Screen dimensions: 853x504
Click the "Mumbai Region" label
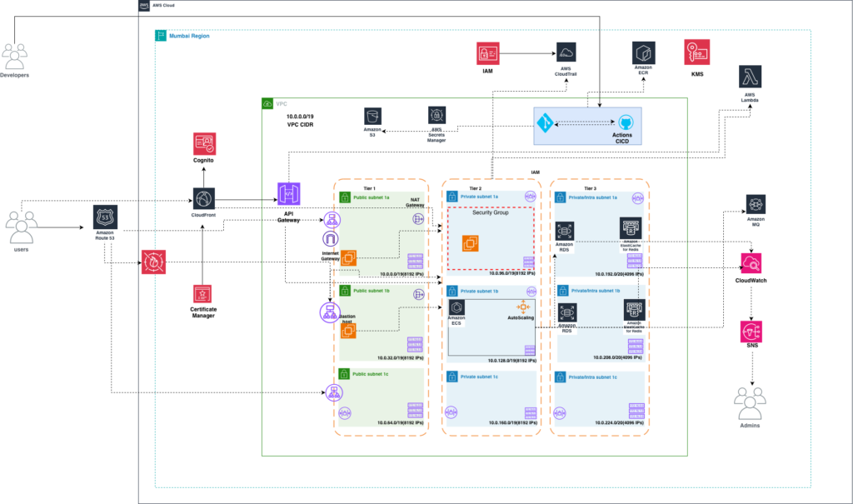click(x=189, y=36)
